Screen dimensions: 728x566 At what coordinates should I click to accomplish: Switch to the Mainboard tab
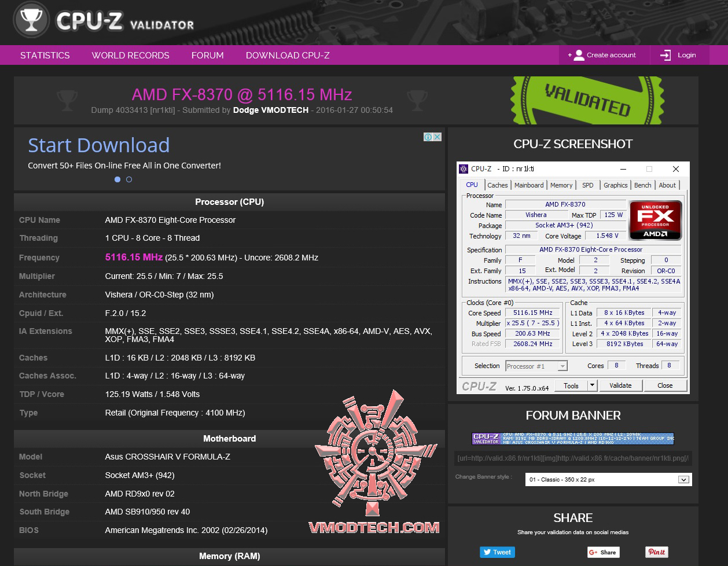point(529,185)
